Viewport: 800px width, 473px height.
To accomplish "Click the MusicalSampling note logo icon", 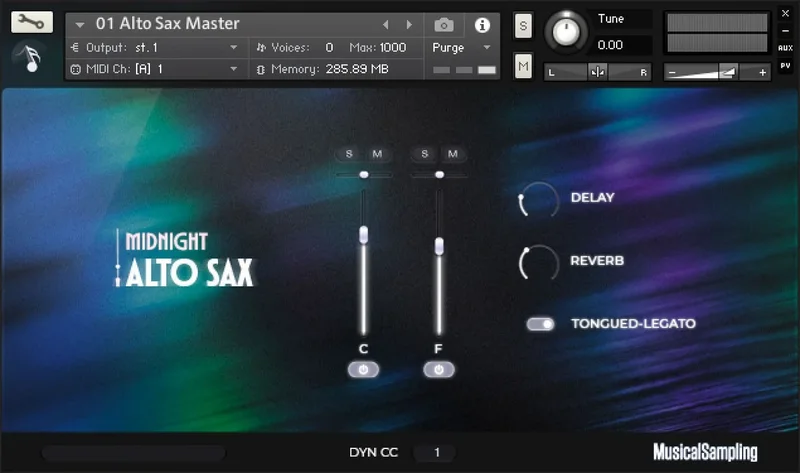I will tap(31, 57).
